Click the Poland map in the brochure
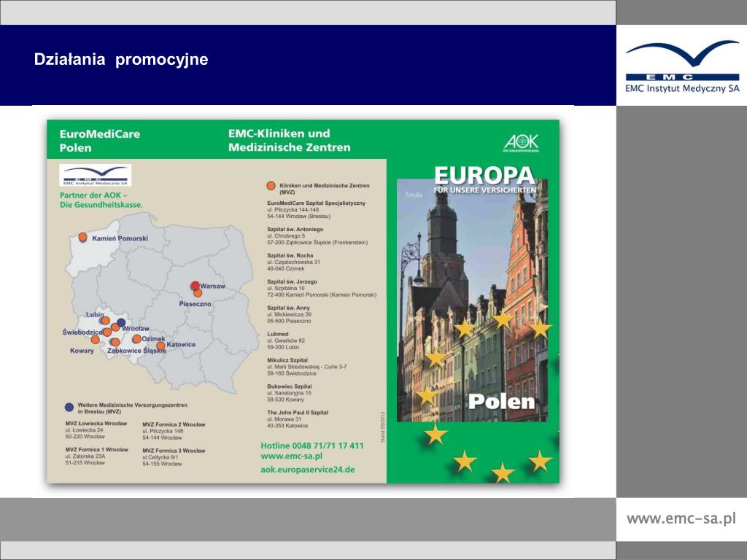 pos(162,303)
